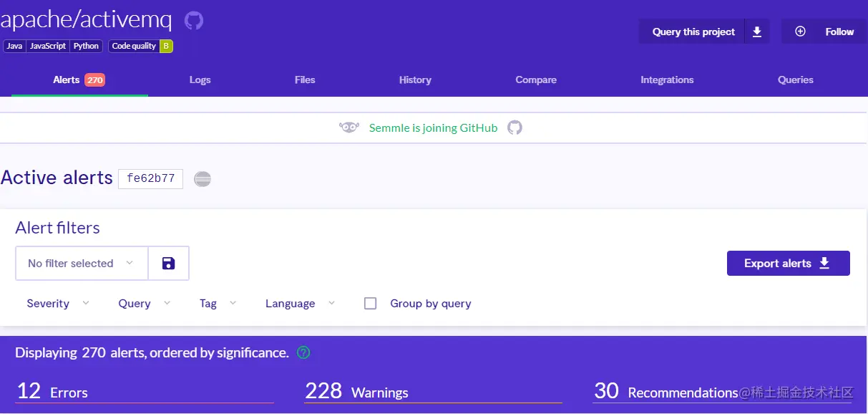Click the download arrow beside Query this project
Viewport: 868px width, 414px height.
pos(757,32)
